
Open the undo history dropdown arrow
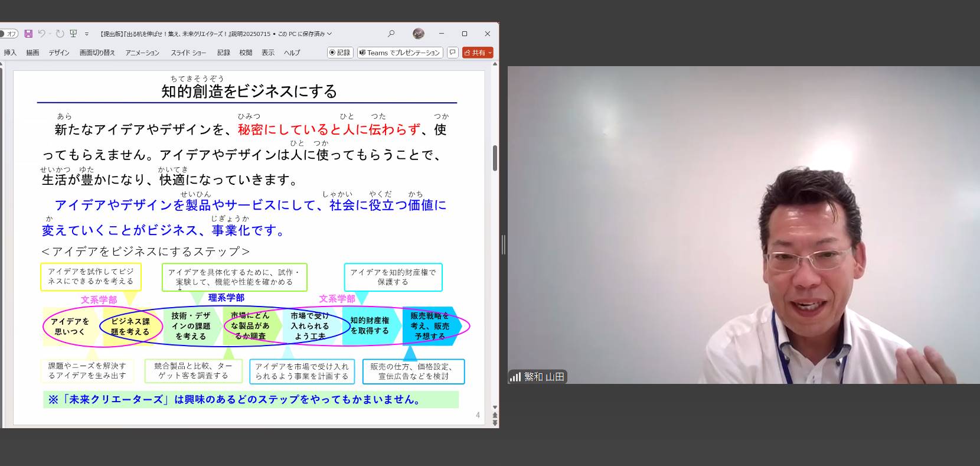point(50,34)
